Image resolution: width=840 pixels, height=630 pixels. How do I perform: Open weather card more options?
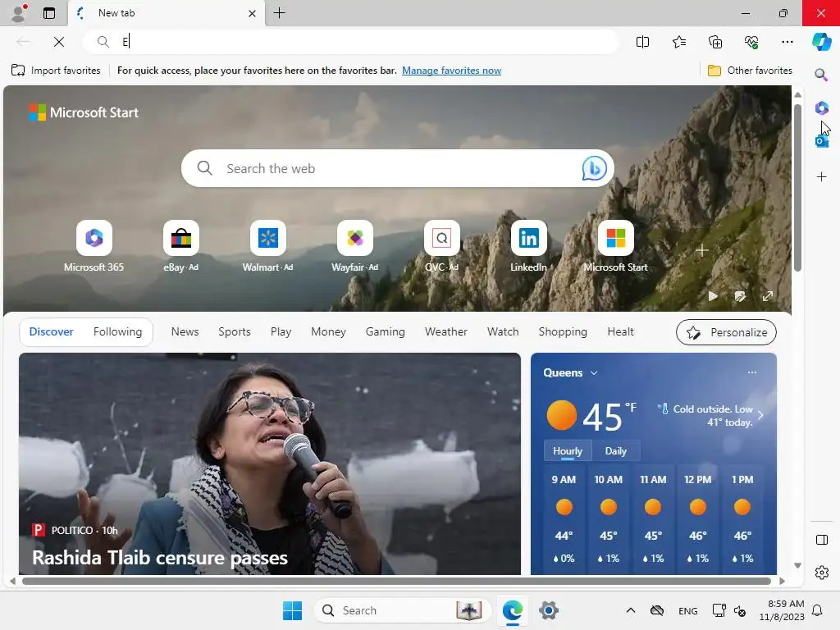752,372
